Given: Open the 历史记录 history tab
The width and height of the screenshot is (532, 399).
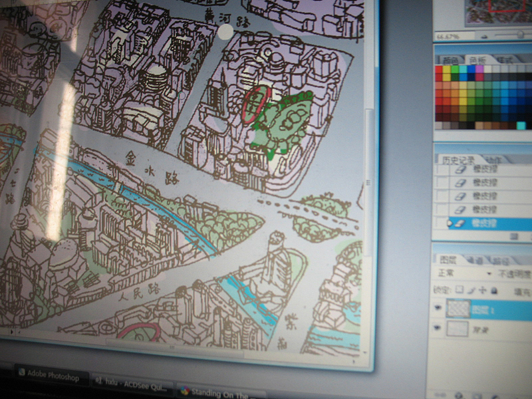Looking at the screenshot, I should pyautogui.click(x=458, y=160).
